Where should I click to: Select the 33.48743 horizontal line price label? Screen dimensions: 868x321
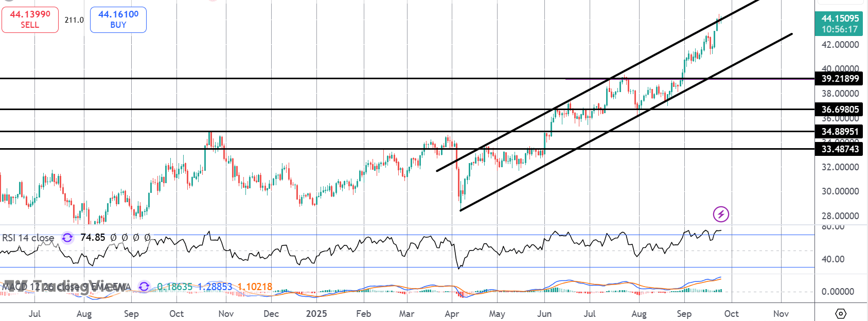tap(840, 149)
